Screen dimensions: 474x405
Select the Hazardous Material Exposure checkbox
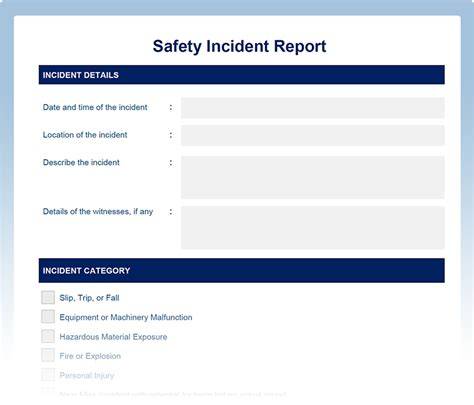pos(48,336)
